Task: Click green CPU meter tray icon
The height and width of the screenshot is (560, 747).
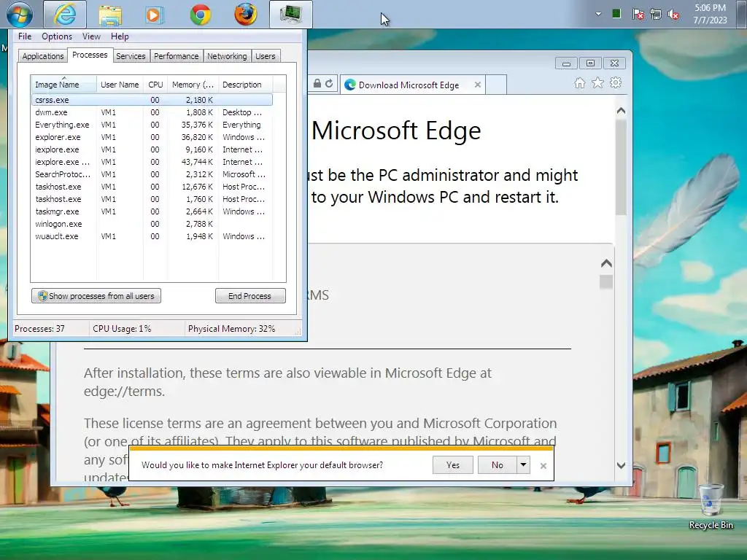Action: click(x=616, y=14)
